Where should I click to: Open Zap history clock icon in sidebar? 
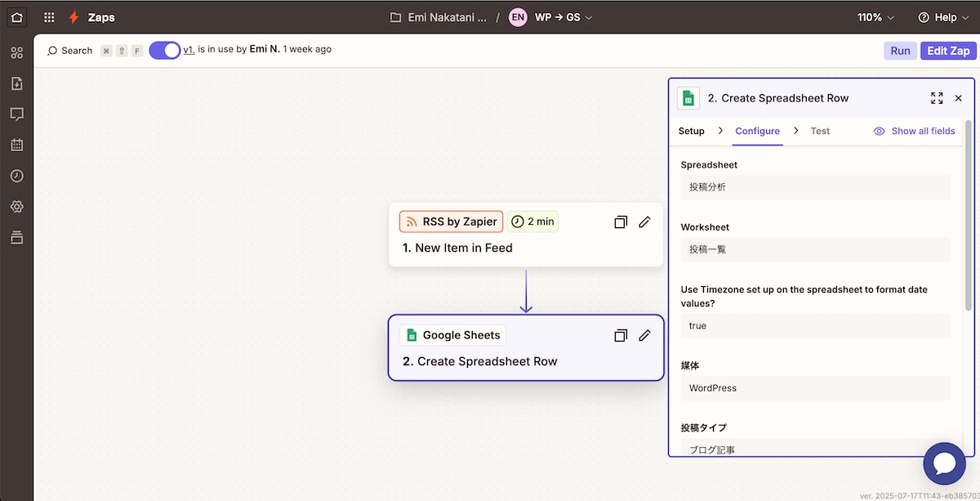coord(16,176)
